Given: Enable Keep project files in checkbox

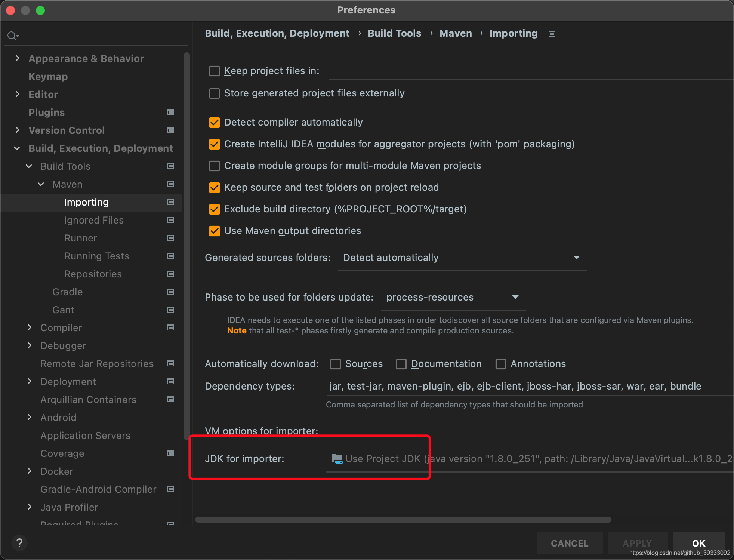Looking at the screenshot, I should [215, 71].
